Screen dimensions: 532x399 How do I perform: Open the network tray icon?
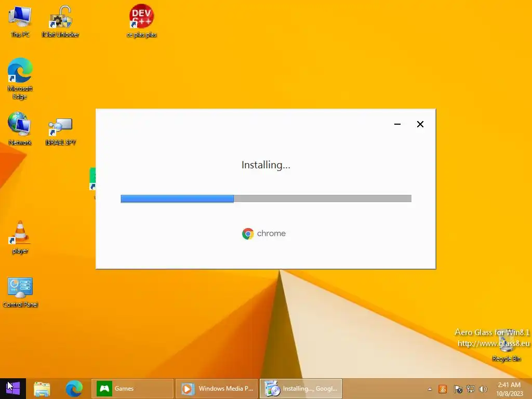click(x=471, y=389)
